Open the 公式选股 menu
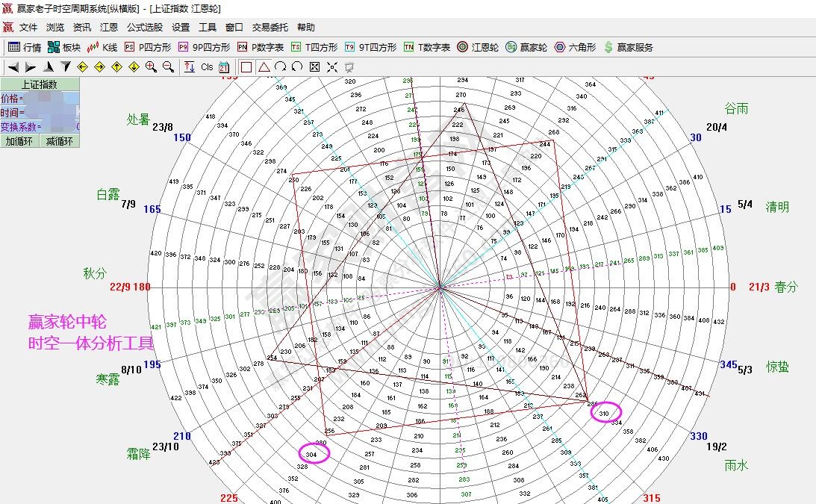816x504 pixels. click(144, 27)
